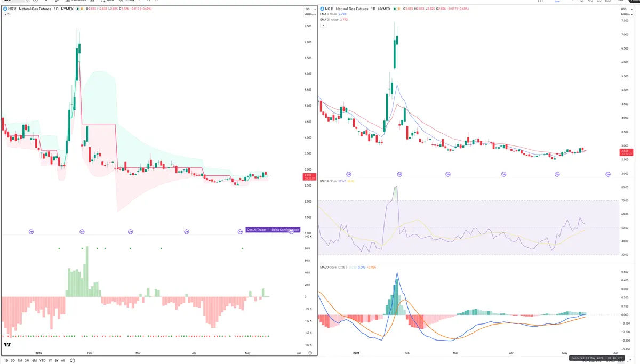Click right chart event marker near April
640x364 pixels.
pyautogui.click(x=503, y=174)
